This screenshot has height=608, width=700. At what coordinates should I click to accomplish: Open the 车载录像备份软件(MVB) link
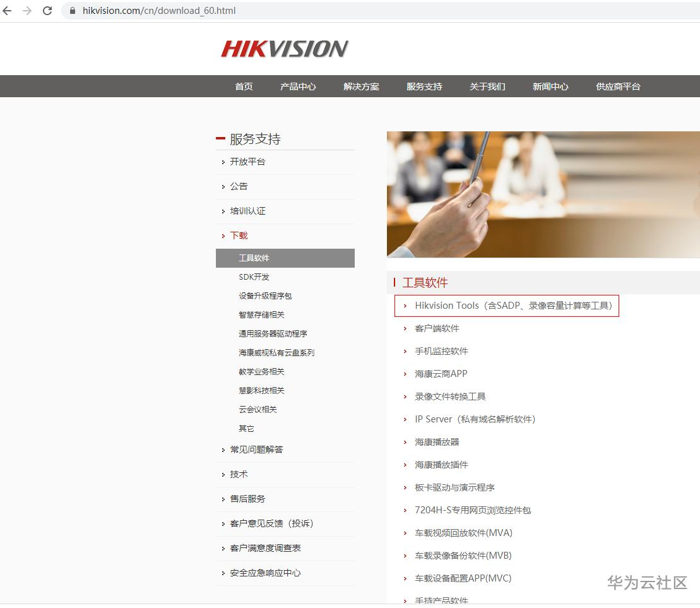click(463, 556)
